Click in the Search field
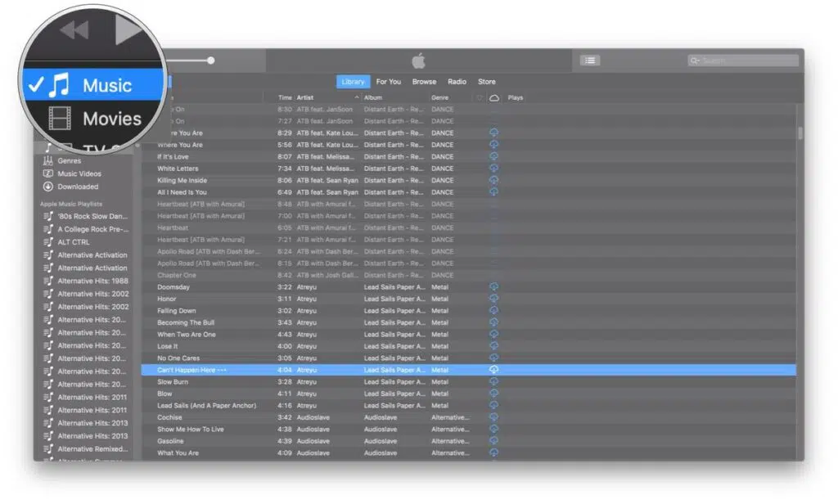838x504 pixels. point(743,61)
